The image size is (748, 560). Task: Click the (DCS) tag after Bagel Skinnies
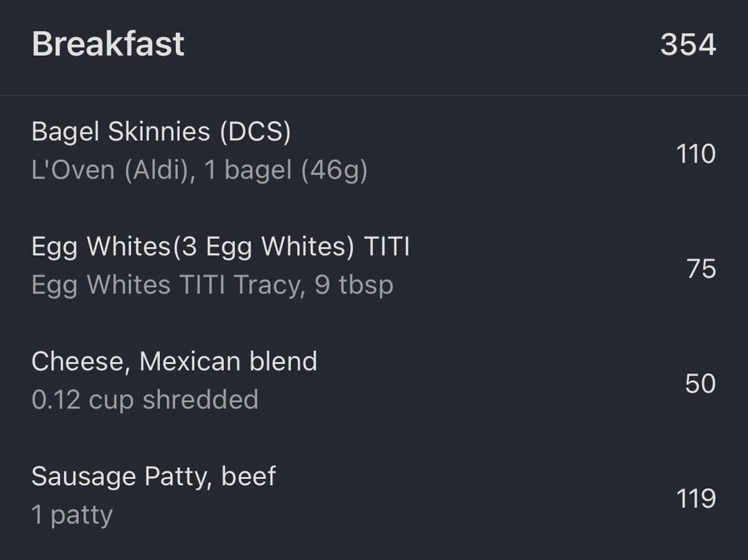tap(255, 132)
